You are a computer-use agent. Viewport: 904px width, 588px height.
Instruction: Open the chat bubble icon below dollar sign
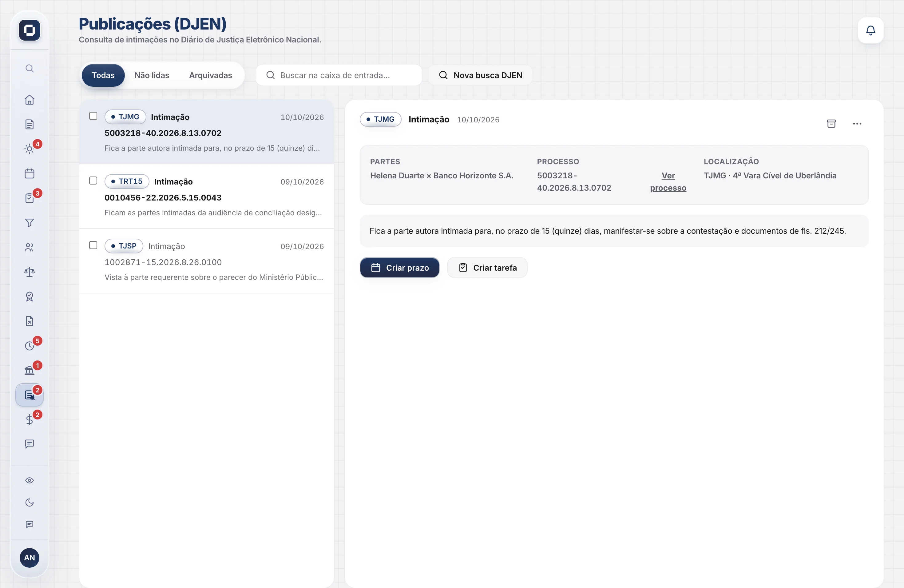29,444
